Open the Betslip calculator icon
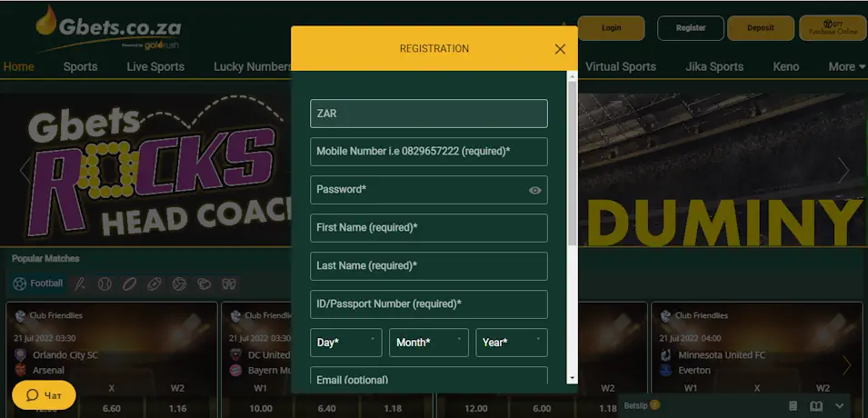 793,406
